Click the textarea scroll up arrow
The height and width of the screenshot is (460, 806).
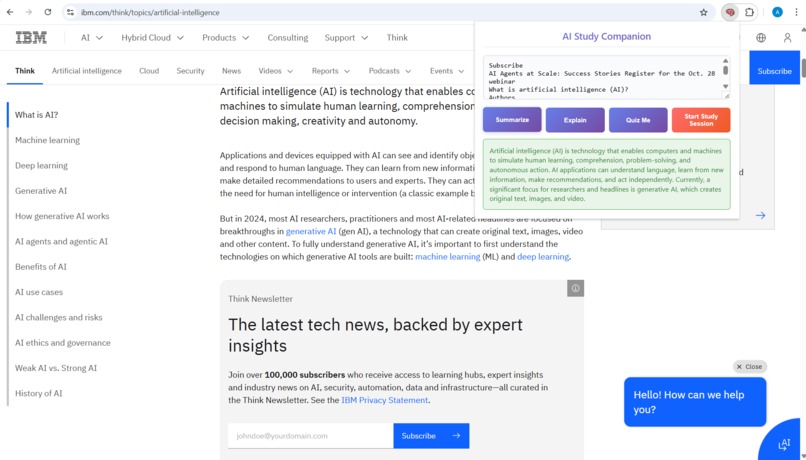725,61
